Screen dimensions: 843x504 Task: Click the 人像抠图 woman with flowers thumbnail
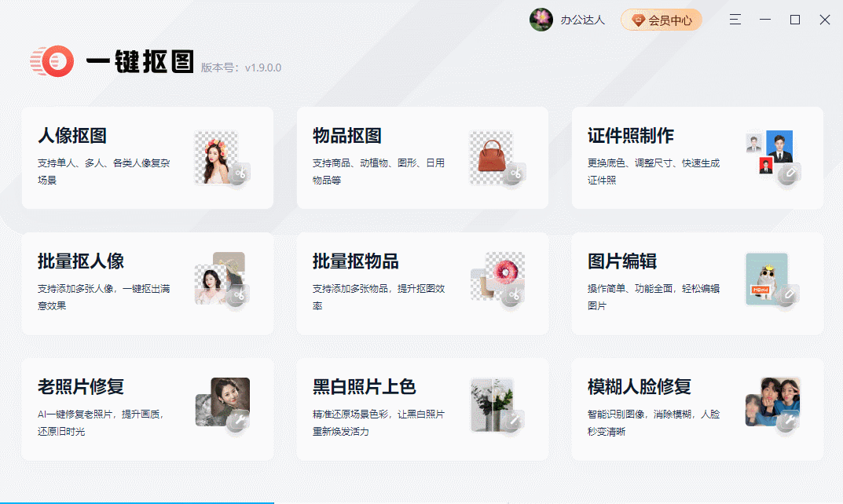click(216, 158)
